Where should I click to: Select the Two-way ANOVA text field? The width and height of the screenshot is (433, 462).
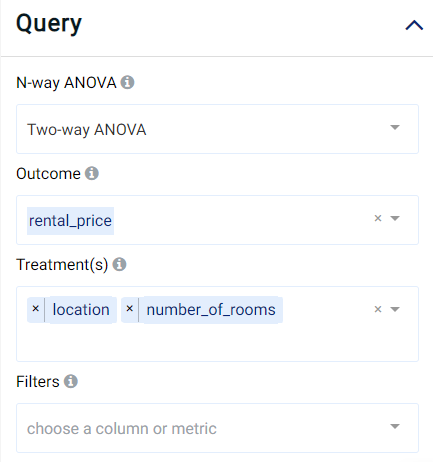click(217, 129)
